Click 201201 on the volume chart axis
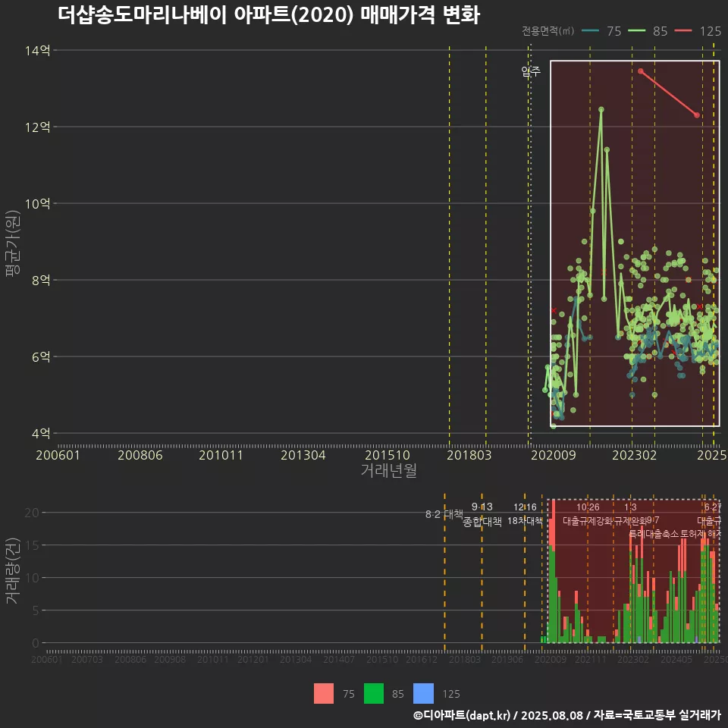 (x=253, y=659)
